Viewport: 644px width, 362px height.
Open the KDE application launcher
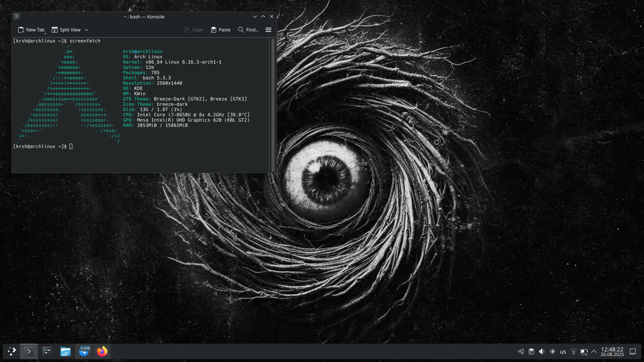(12, 351)
